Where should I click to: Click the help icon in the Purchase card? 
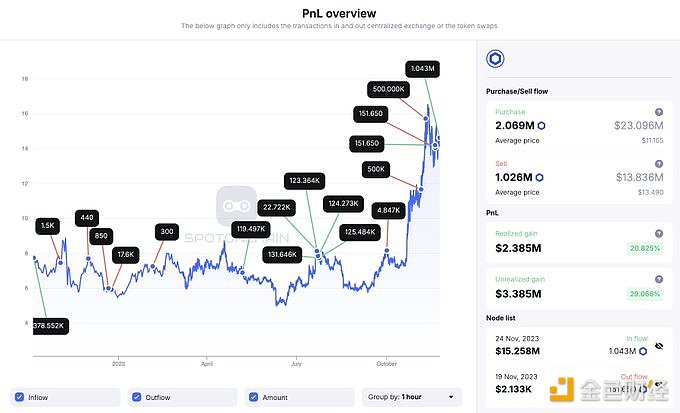(x=658, y=111)
